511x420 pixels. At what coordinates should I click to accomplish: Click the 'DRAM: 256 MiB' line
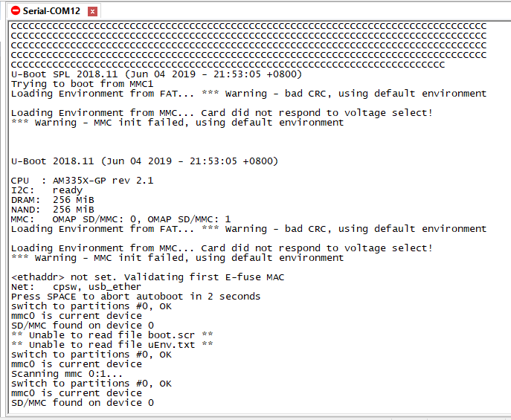pyautogui.click(x=53, y=200)
